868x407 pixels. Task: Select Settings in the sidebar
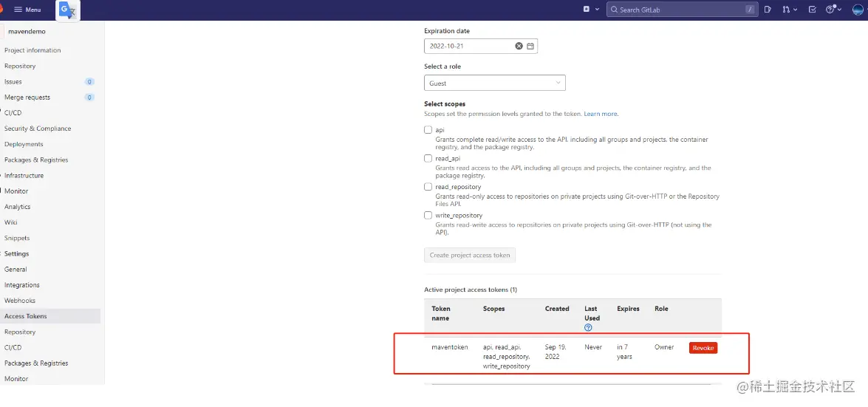[x=16, y=253]
